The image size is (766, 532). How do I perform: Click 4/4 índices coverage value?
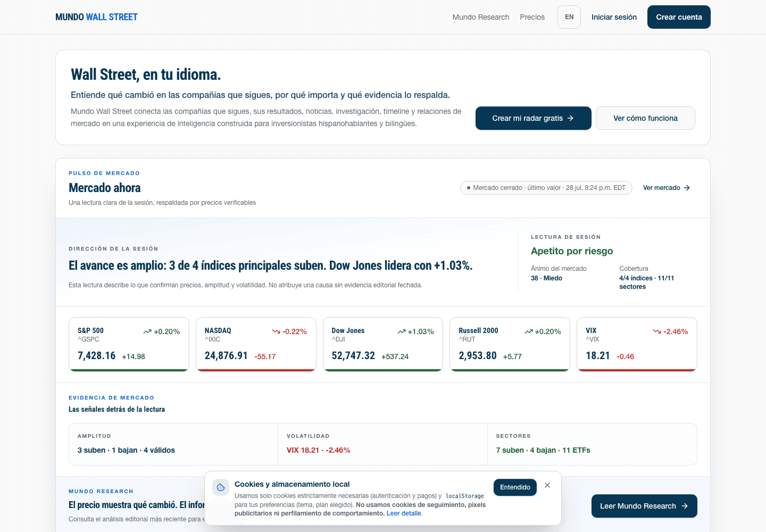[x=646, y=282]
